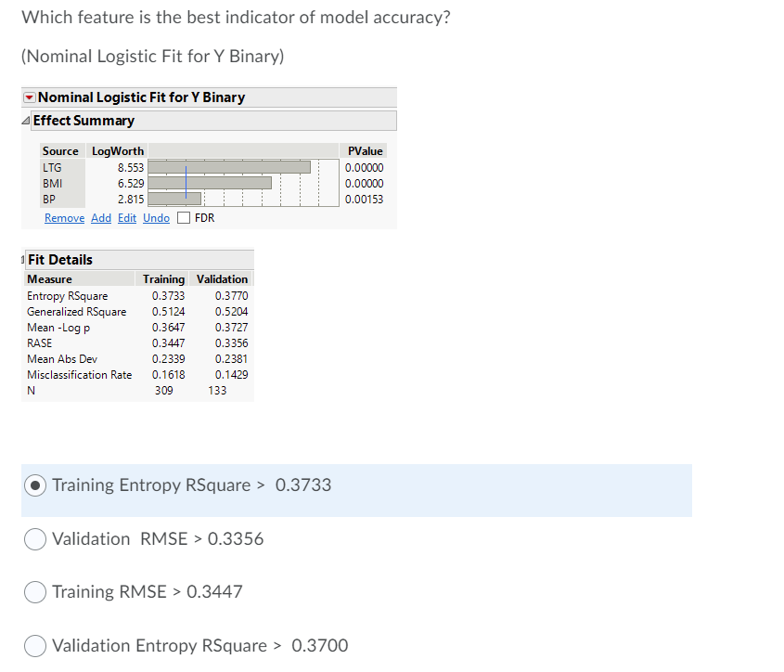Select answer Training RMSE > 0.3447

pos(34,591)
